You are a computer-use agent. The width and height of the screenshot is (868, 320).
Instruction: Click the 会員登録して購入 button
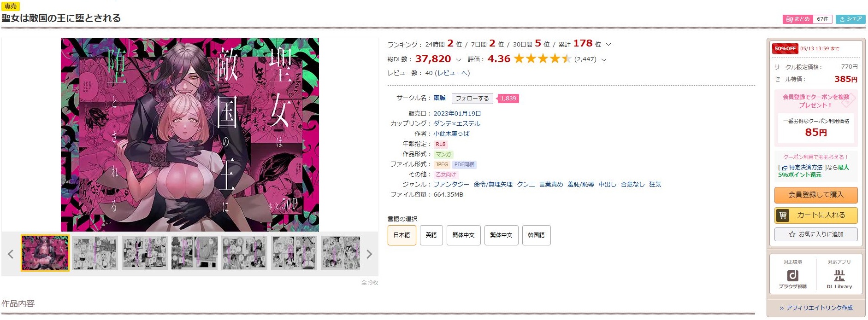click(x=815, y=195)
